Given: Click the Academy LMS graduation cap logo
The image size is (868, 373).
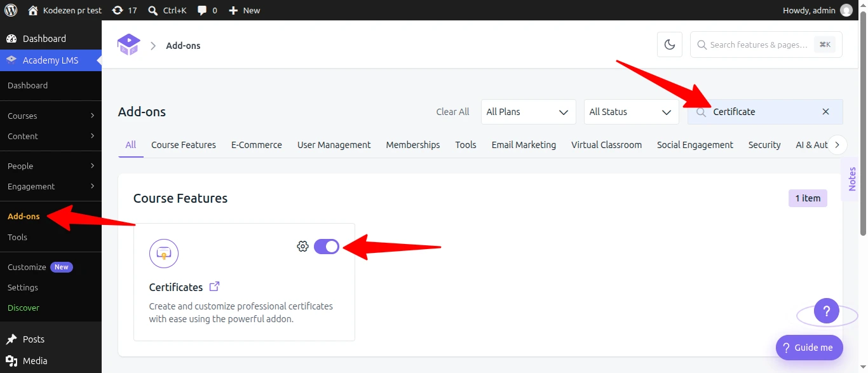Looking at the screenshot, I should click(129, 45).
